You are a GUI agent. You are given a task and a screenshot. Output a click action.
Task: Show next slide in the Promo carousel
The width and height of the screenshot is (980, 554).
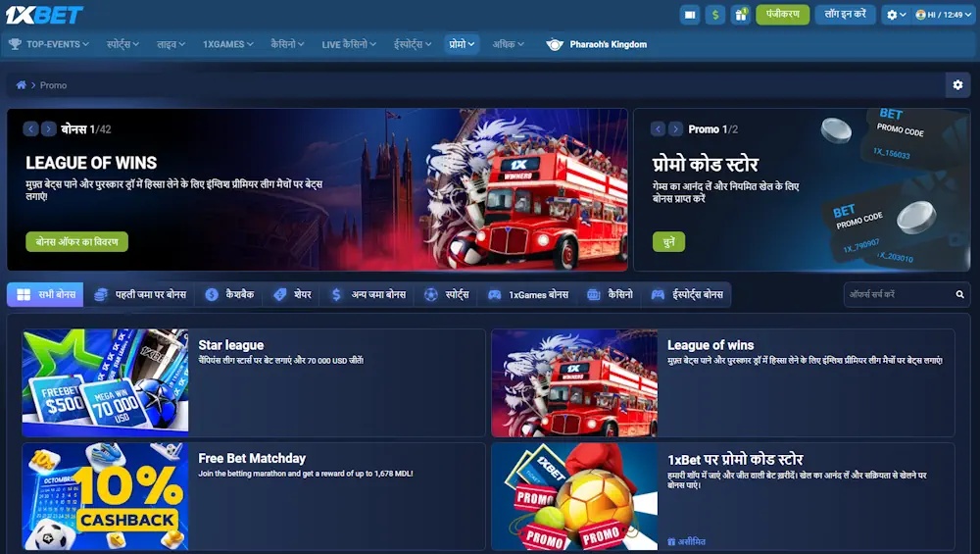pyautogui.click(x=676, y=129)
